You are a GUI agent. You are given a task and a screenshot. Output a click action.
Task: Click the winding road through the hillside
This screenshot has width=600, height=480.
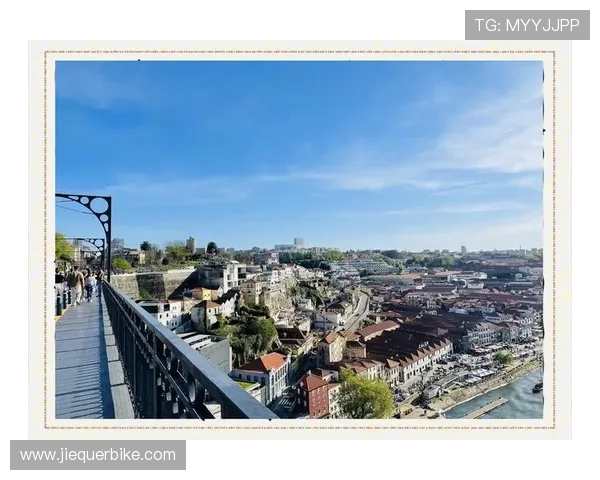point(357,312)
